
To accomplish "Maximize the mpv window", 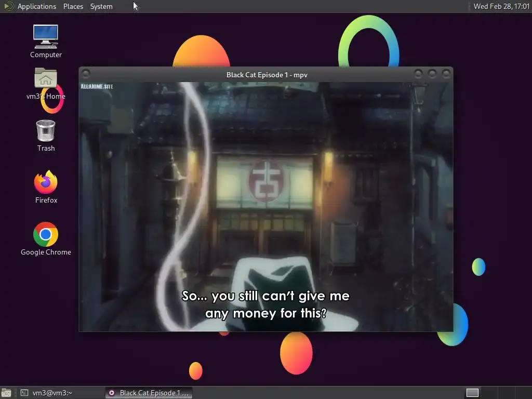I will coord(432,74).
